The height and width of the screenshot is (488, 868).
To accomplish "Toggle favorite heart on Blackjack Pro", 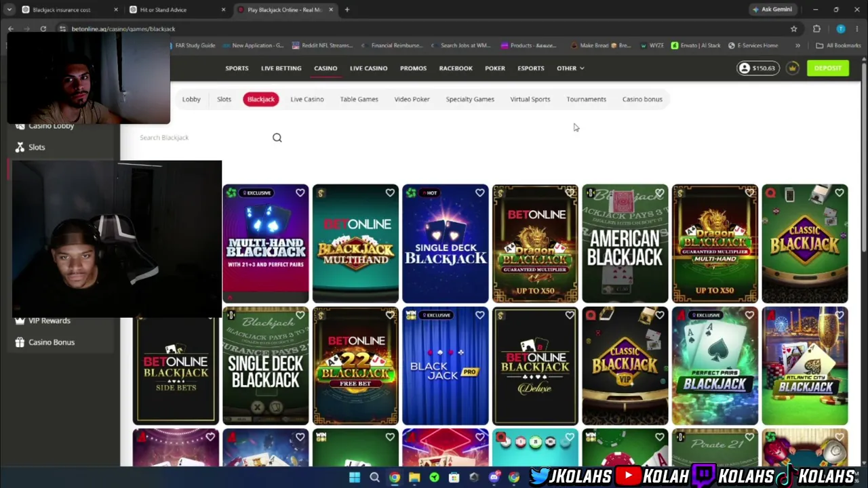I will [x=479, y=315].
